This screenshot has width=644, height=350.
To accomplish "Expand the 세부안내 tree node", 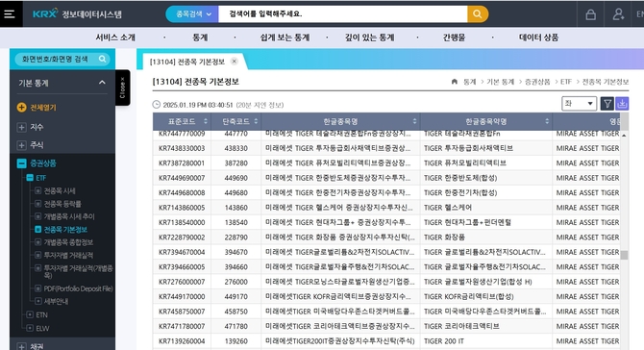I will pos(37,301).
